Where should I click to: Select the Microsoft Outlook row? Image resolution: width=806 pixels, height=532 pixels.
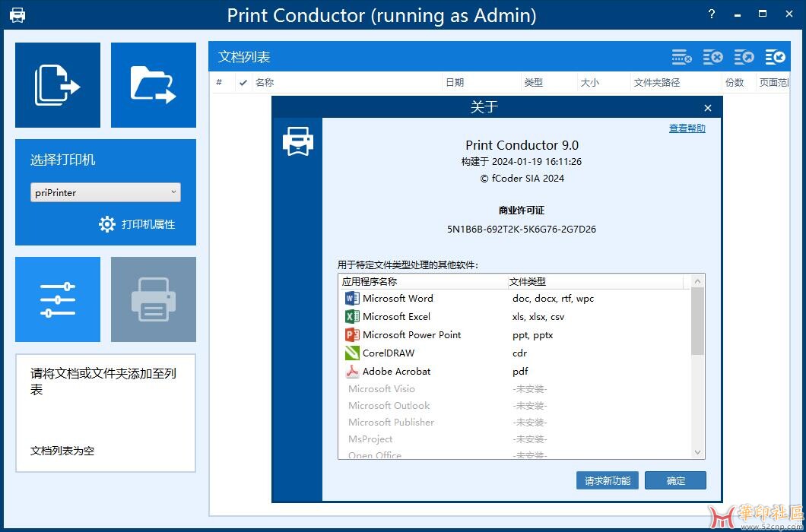(x=515, y=406)
